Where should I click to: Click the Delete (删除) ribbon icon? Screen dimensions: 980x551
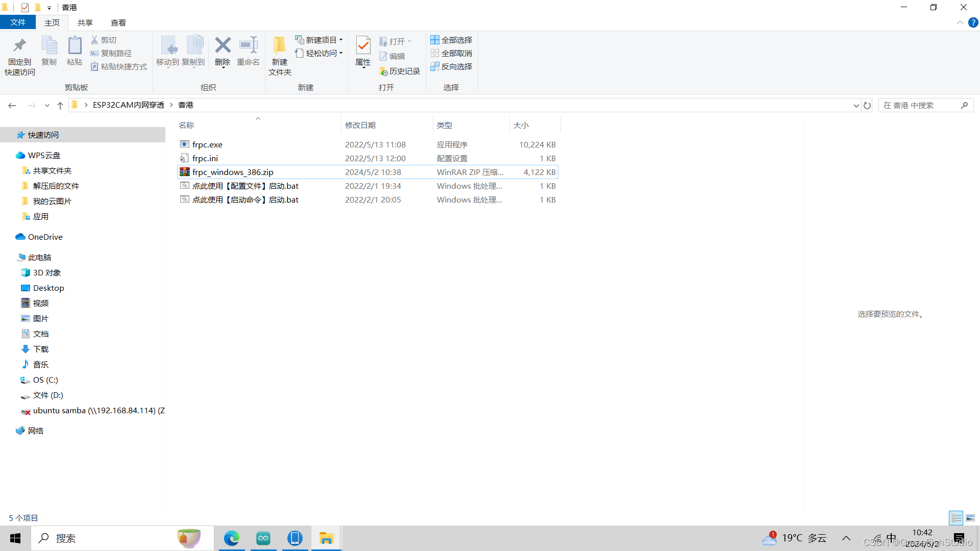[x=223, y=46]
